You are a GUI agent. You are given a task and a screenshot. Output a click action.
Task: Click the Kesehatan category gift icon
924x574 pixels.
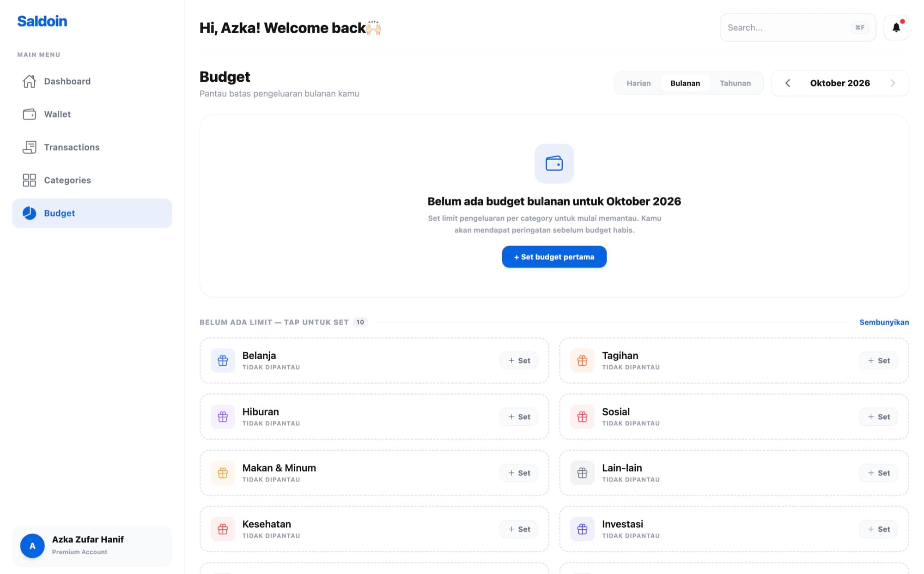(223, 529)
